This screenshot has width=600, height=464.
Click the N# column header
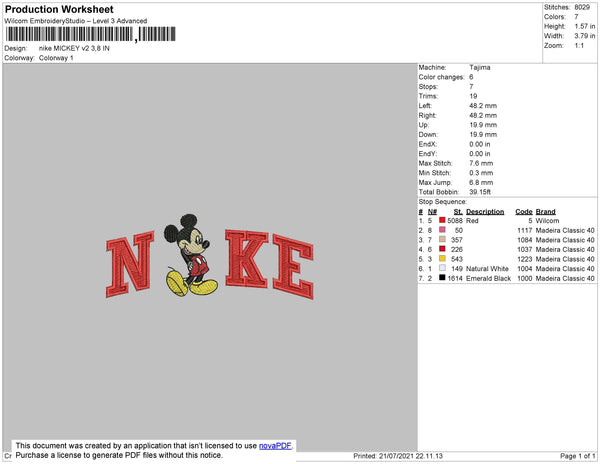pyautogui.click(x=432, y=212)
